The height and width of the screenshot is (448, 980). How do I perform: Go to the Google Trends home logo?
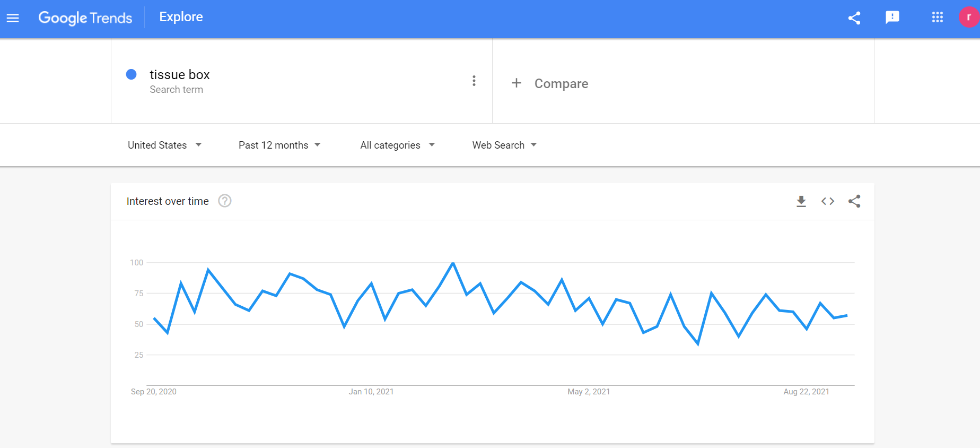pos(85,18)
